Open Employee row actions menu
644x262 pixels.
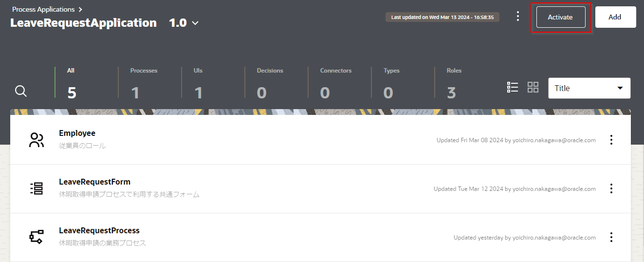pyautogui.click(x=611, y=140)
